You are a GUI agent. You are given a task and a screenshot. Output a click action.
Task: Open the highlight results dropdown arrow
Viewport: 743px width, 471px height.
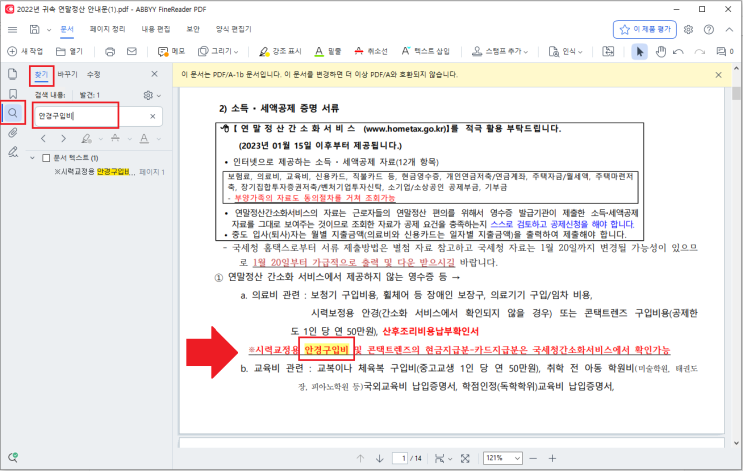pyautogui.click(x=100, y=139)
